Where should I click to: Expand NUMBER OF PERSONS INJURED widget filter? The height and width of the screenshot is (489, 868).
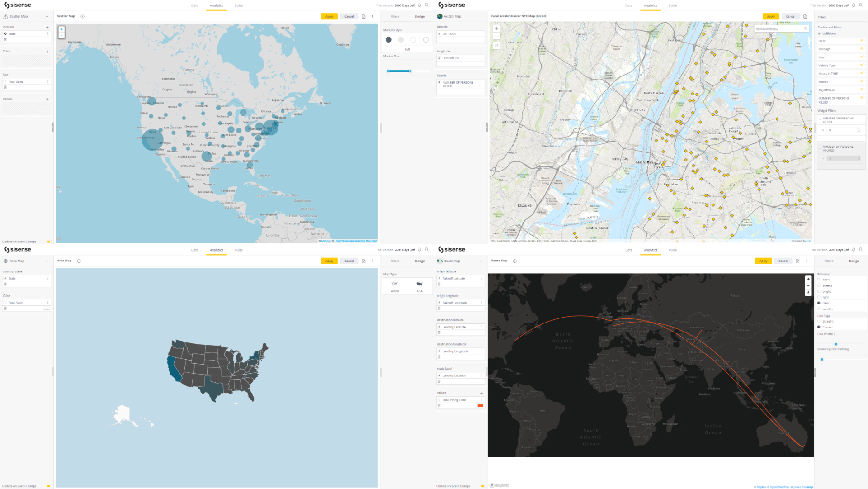pos(820,148)
